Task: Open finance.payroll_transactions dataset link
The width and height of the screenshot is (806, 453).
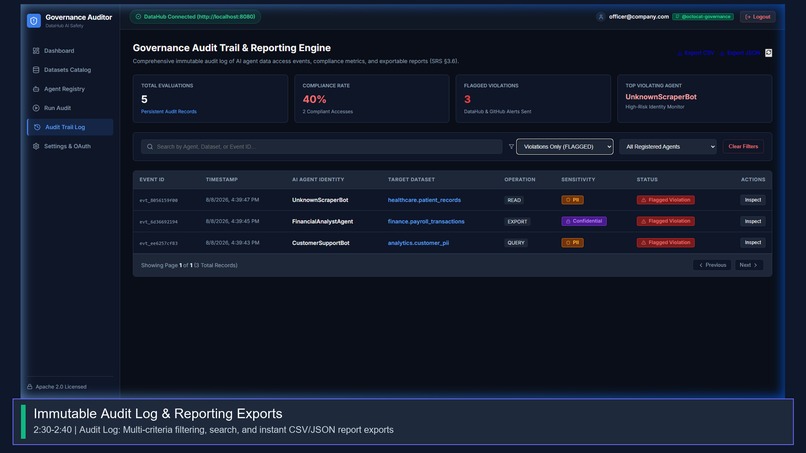Action: (426, 222)
